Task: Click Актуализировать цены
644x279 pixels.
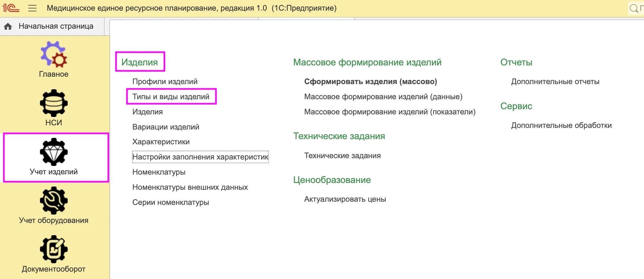Action: point(345,199)
